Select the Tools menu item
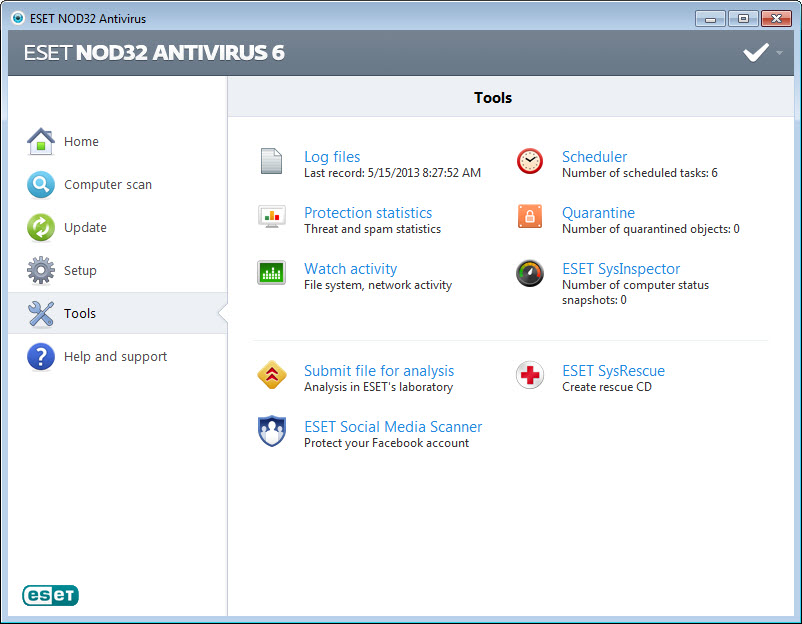 click(118, 313)
